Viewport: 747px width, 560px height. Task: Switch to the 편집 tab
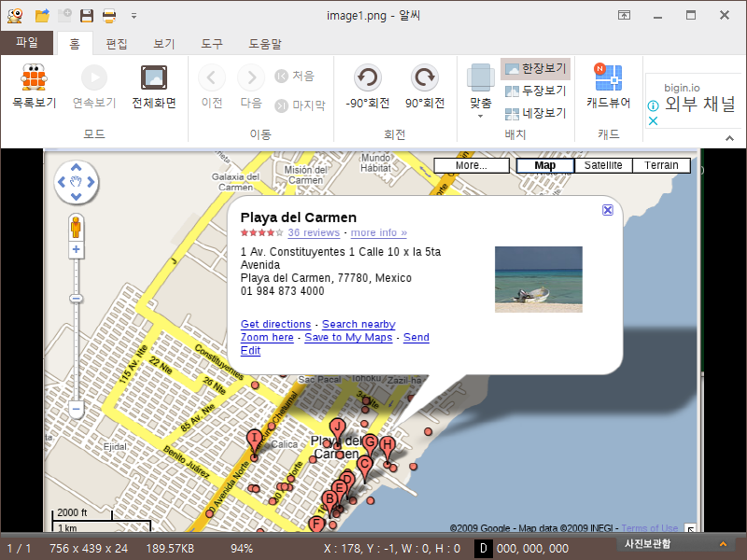(117, 44)
